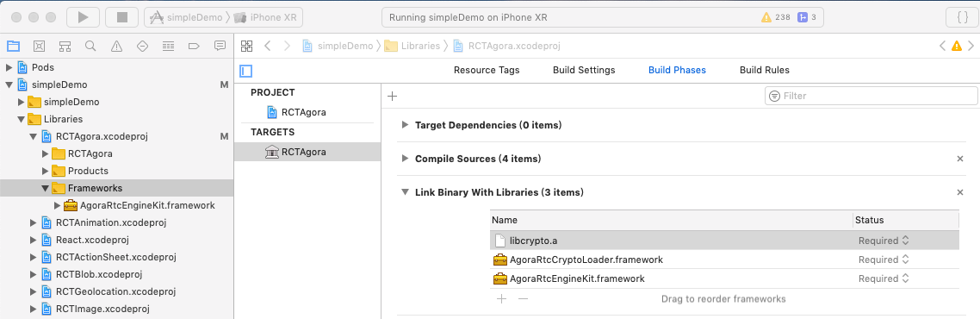980x319 pixels.
Task: Expand AgoraRtcEngineKit.framework in navigator
Action: click(58, 205)
